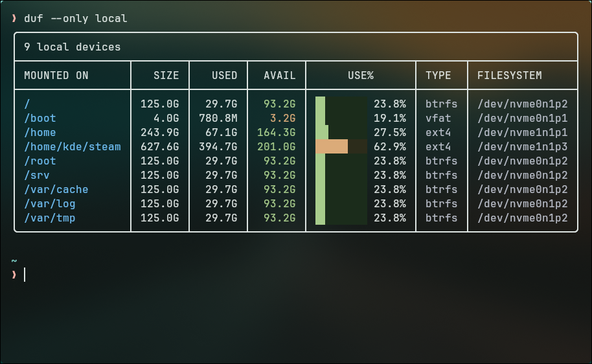The image size is (592, 364).
Task: Click the vfat type entry
Action: pyautogui.click(x=438, y=118)
